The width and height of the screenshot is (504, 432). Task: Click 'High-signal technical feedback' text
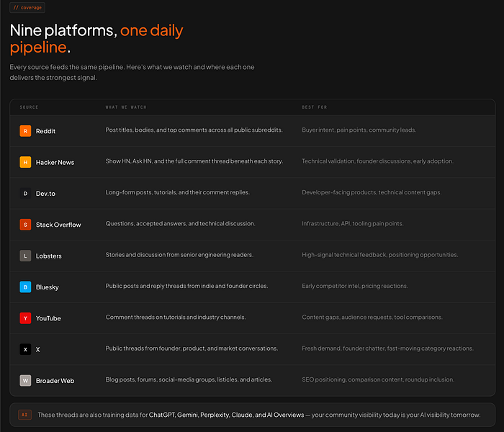click(380, 255)
